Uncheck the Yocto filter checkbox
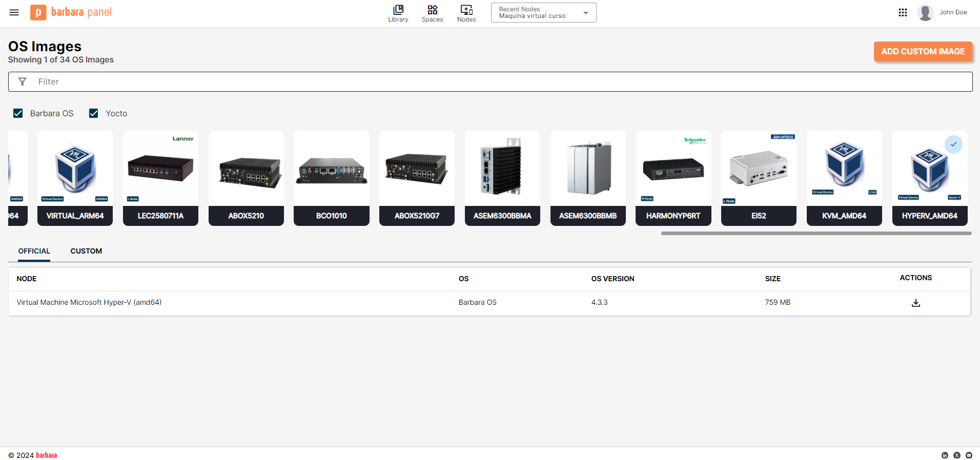Screen dimensions: 980x460 [x=94, y=113]
